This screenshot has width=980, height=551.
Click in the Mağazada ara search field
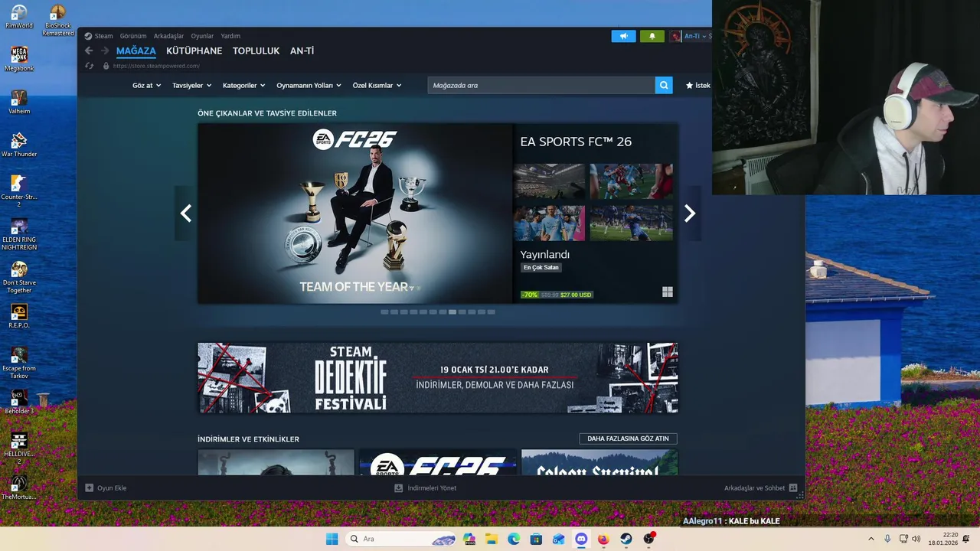pyautogui.click(x=541, y=85)
